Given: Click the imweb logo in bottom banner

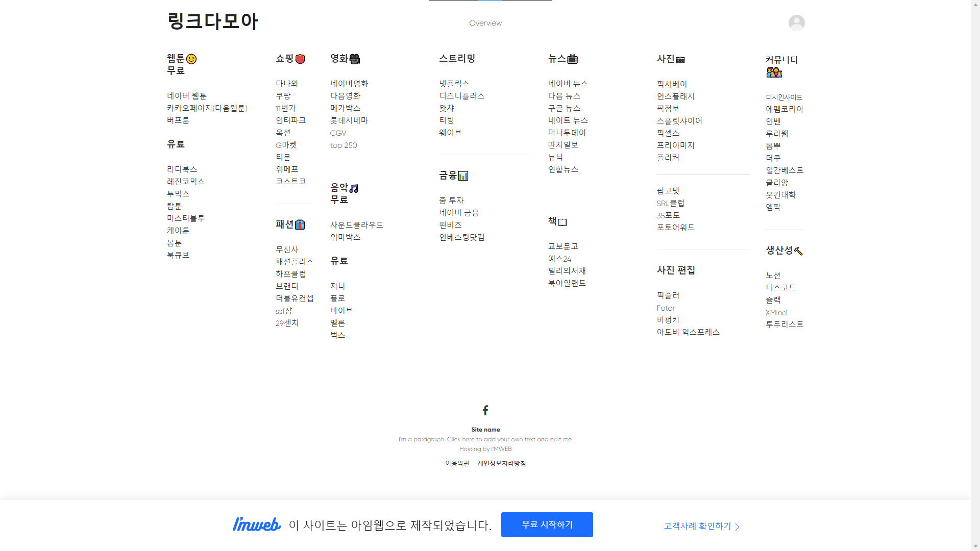Looking at the screenshot, I should click(x=257, y=524).
